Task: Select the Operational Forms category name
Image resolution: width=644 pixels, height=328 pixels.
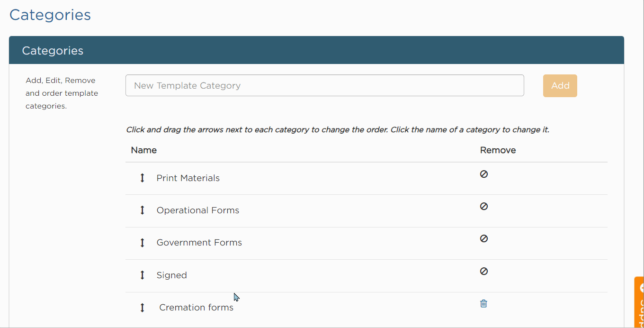Action: pos(198,210)
